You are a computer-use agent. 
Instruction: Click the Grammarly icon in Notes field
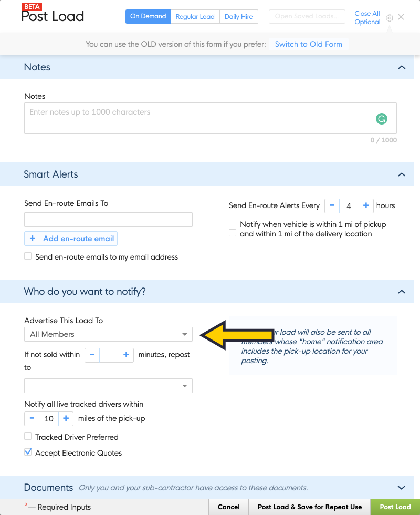click(x=382, y=119)
